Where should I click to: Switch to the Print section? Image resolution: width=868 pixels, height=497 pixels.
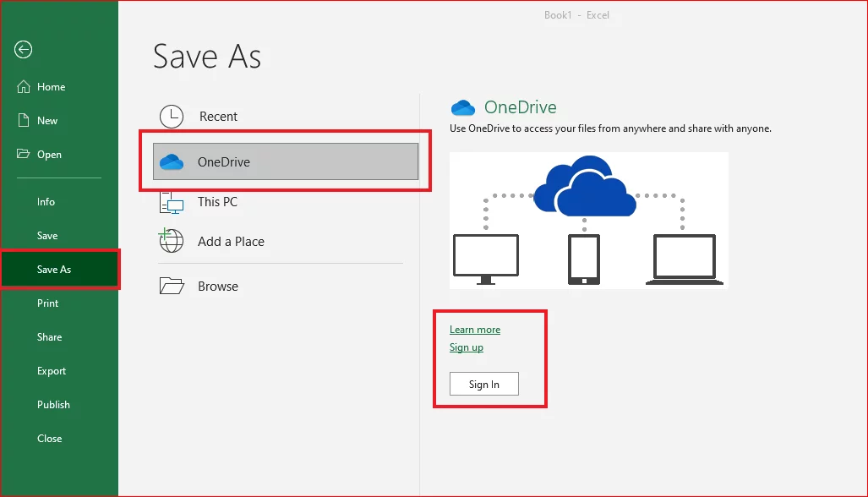(47, 303)
